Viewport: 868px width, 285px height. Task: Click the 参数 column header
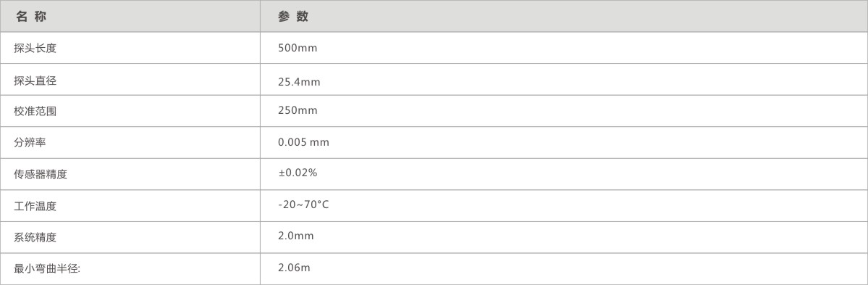(x=293, y=17)
